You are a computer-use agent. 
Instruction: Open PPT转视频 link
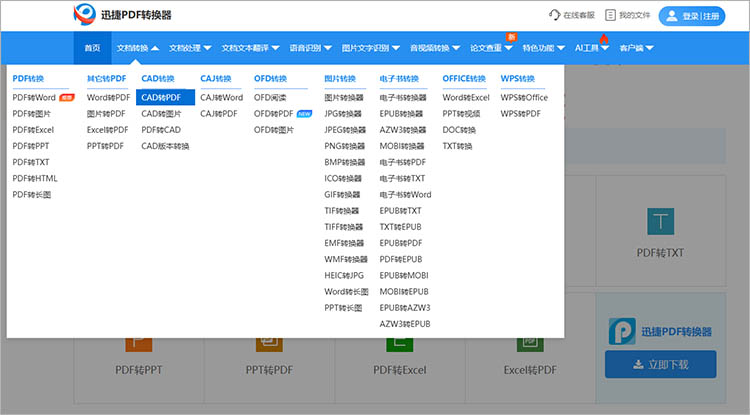coord(461,114)
